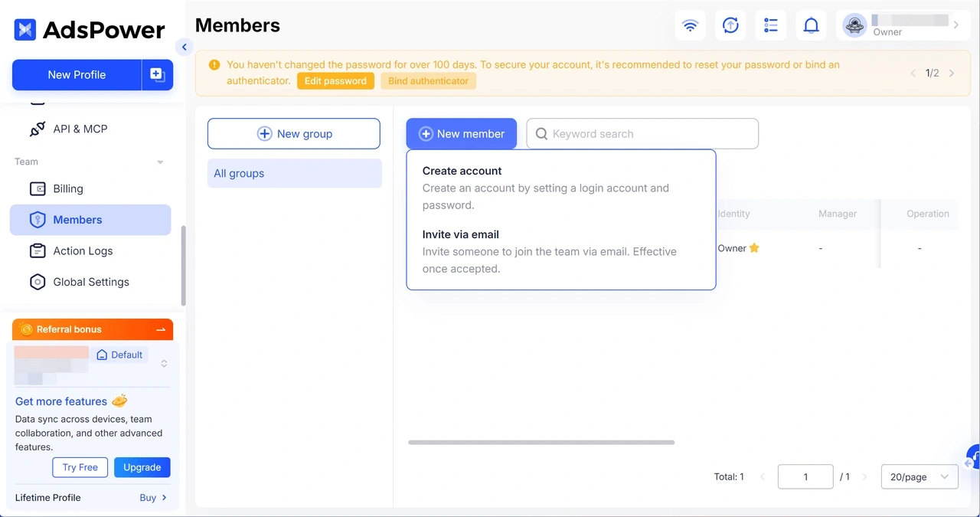
Task: Click the Try Free button
Action: pyautogui.click(x=80, y=467)
